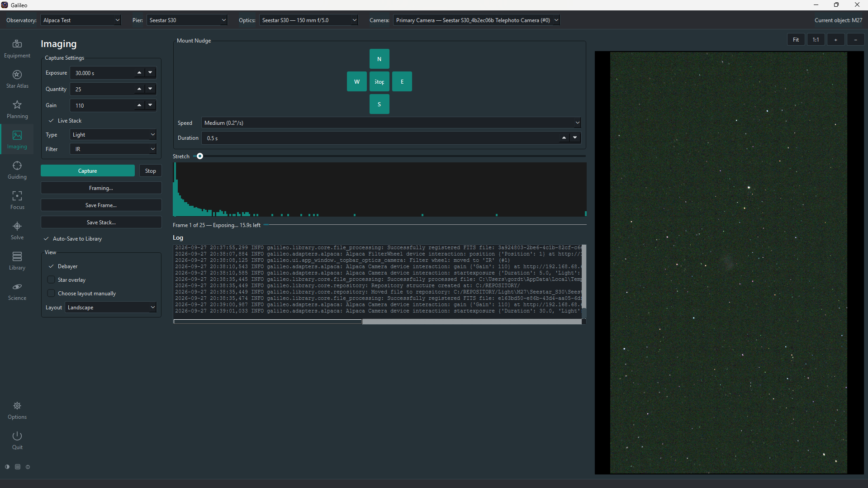Screen dimensions: 868x488
Task: Increase Gain with up arrow
Action: (139, 105)
